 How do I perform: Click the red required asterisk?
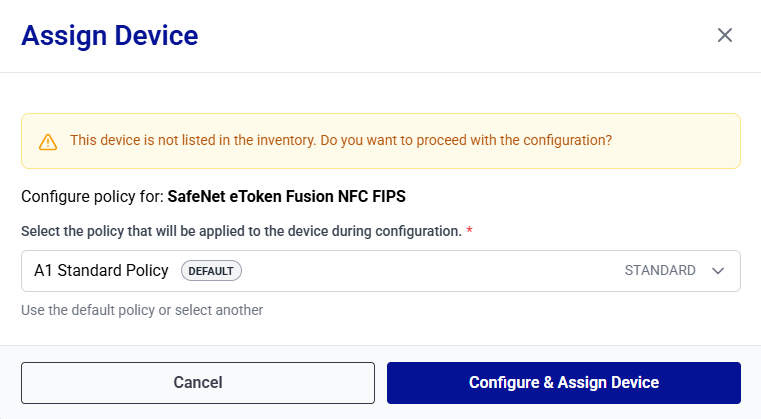(x=470, y=231)
